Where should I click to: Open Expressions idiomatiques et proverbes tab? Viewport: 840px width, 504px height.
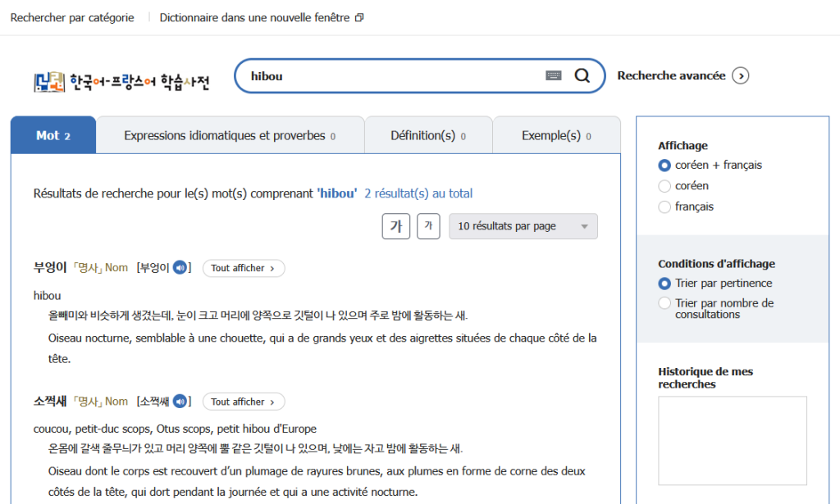[x=231, y=135]
